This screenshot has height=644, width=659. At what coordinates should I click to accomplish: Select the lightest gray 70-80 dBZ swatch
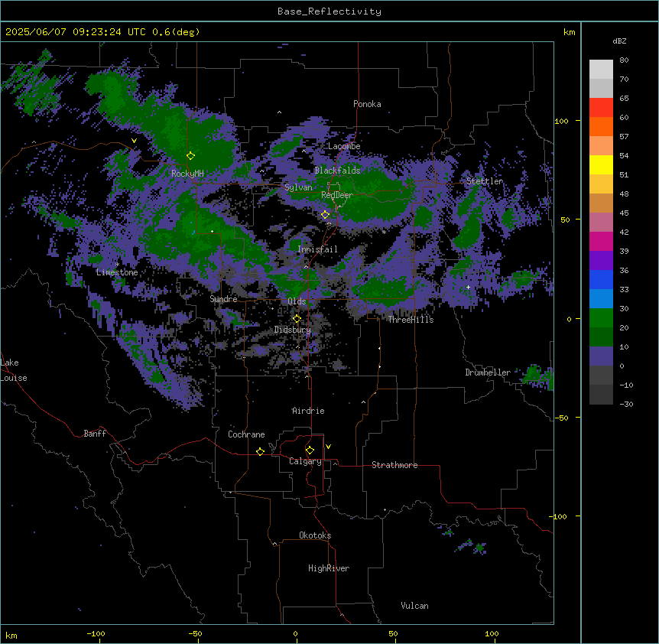click(601, 70)
